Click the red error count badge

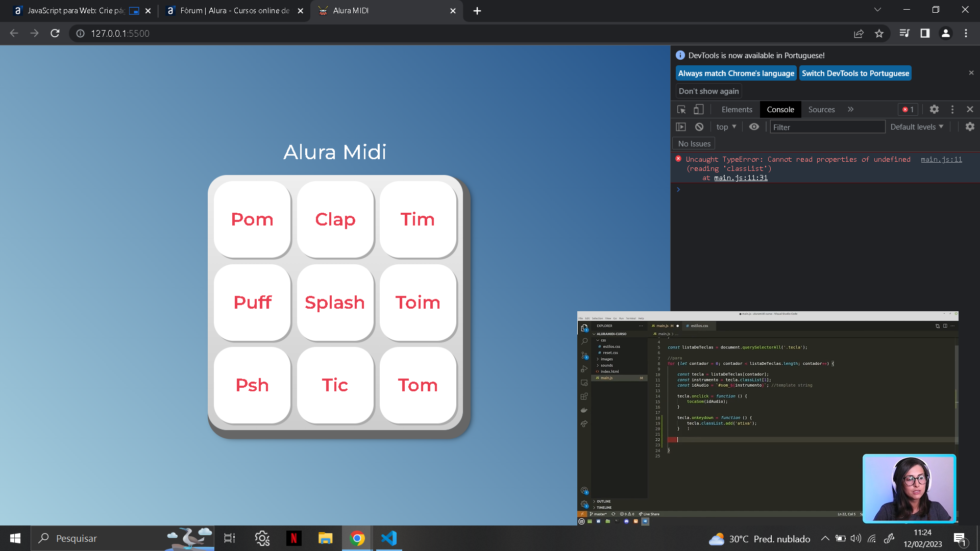(908, 110)
